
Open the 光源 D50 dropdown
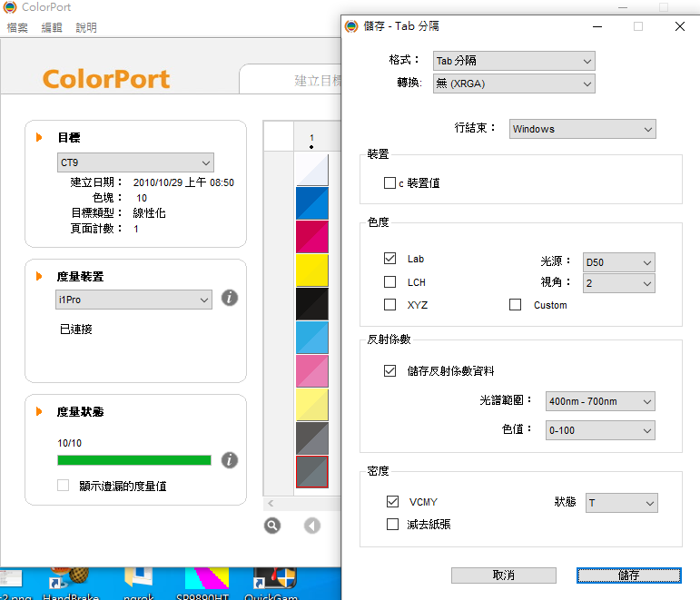(x=619, y=262)
